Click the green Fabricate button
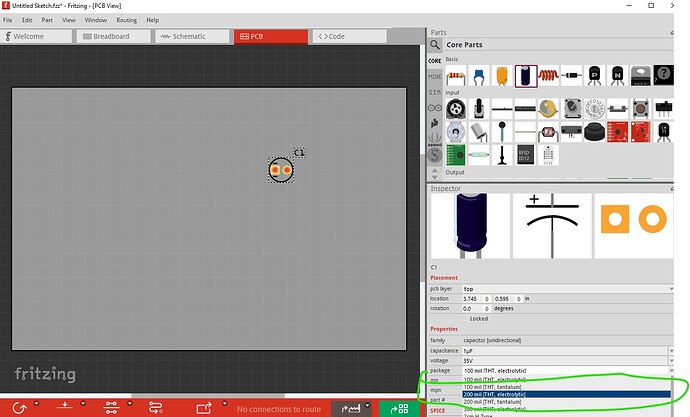Viewport: 690px width, 417px height. tap(399, 409)
